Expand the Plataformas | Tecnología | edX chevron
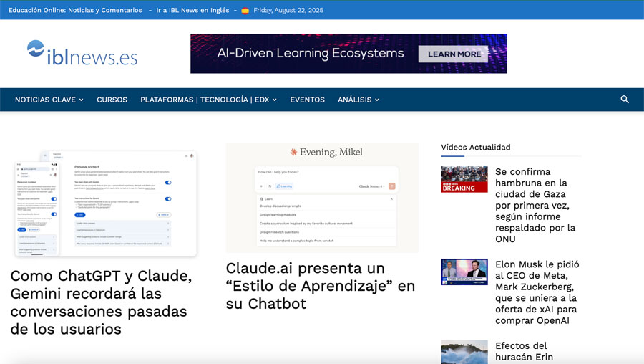Image resolution: width=644 pixels, height=364 pixels. (x=274, y=100)
